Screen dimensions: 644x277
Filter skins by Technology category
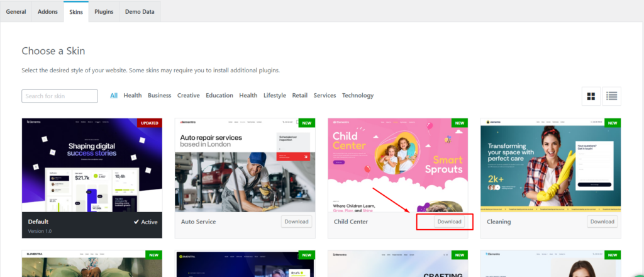[358, 95]
